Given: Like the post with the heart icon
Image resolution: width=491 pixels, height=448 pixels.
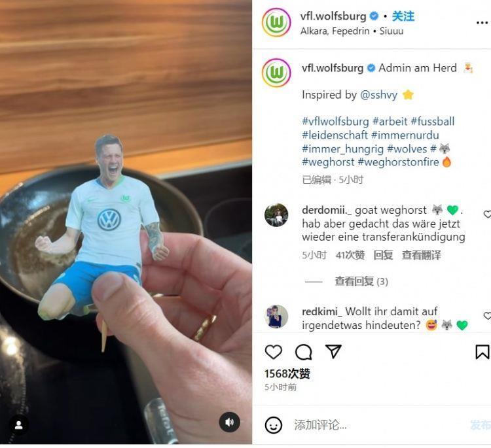Looking at the screenshot, I should (x=274, y=352).
